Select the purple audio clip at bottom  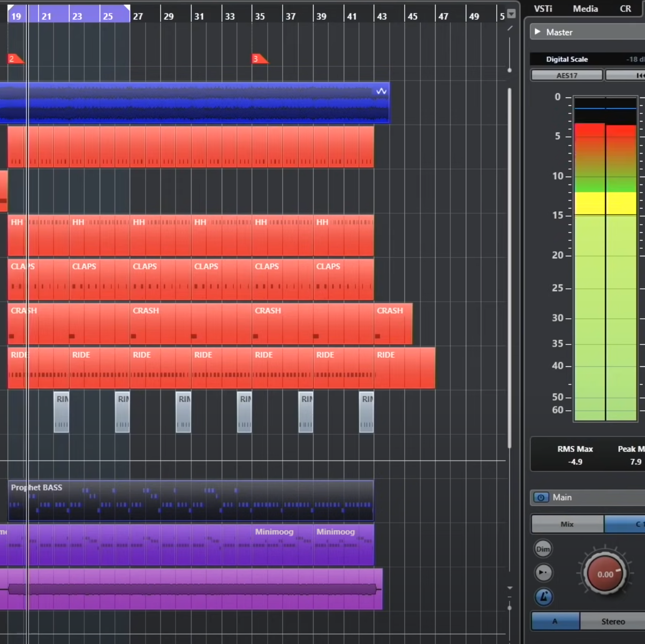[x=191, y=589]
